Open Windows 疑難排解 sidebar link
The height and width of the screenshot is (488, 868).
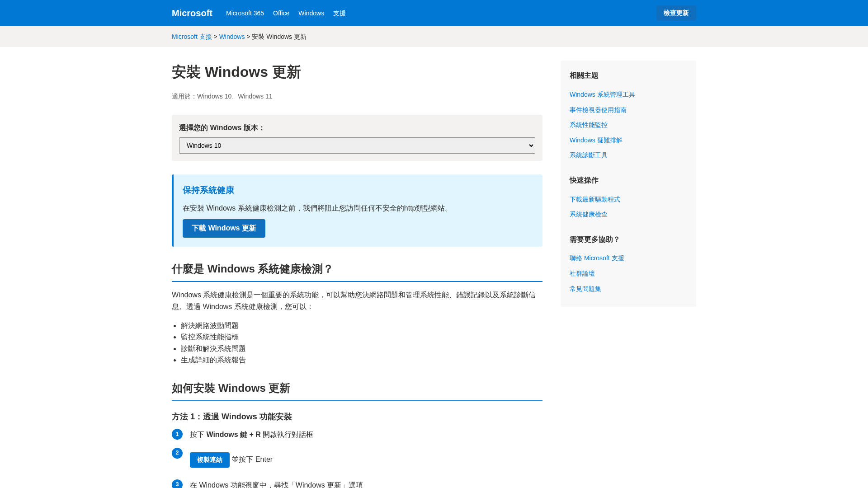click(595, 140)
